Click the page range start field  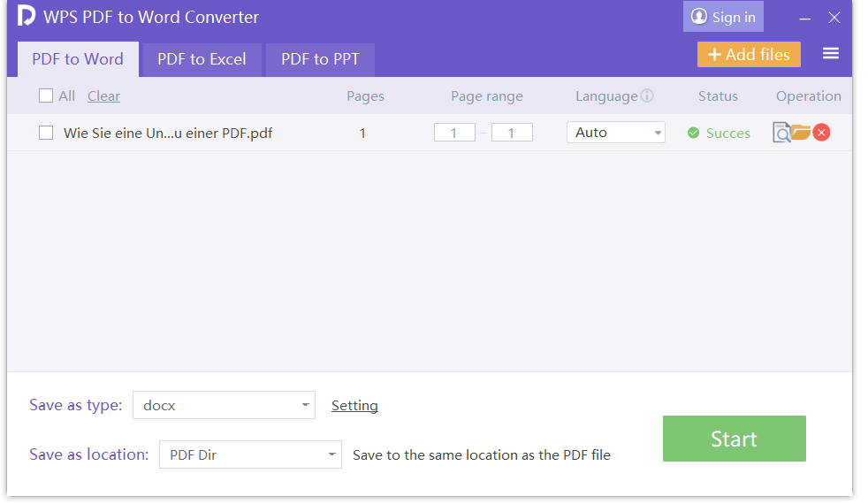[454, 133]
